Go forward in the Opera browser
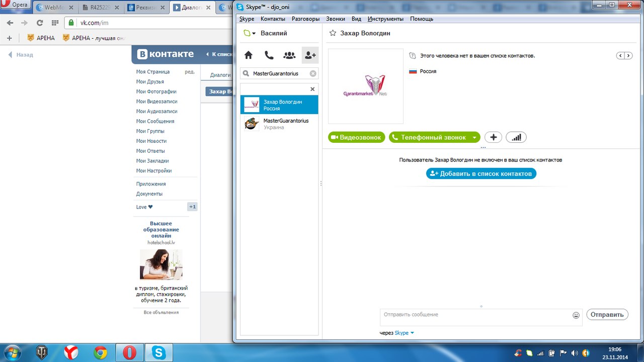Viewport: 644px width, 362px height. pyautogui.click(x=25, y=23)
